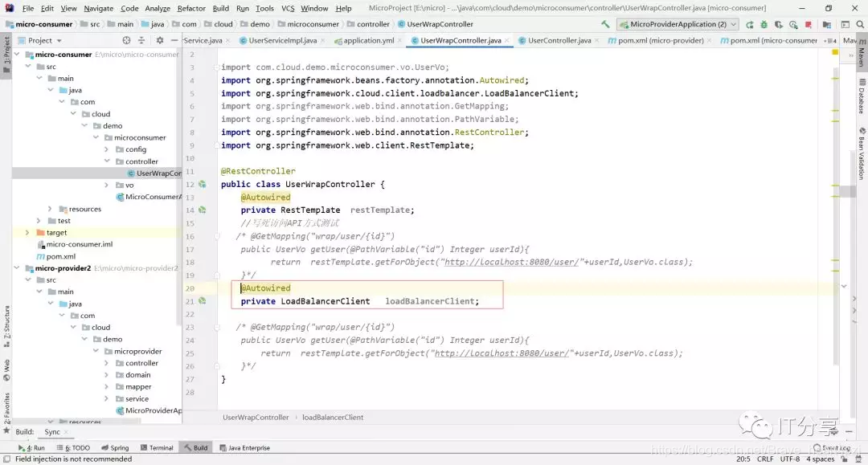Click the Project panel settings gear icon
The width and height of the screenshot is (868, 465).
tap(160, 40)
